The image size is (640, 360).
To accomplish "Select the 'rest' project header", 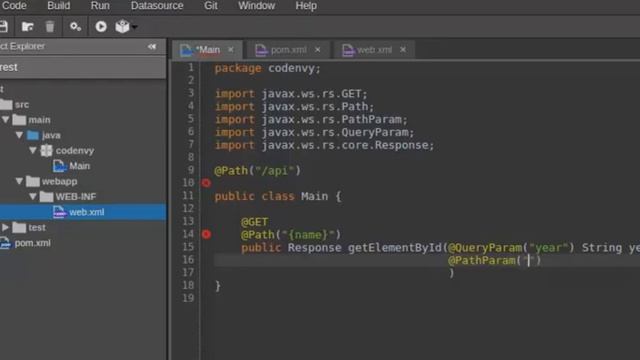I will tap(83, 67).
